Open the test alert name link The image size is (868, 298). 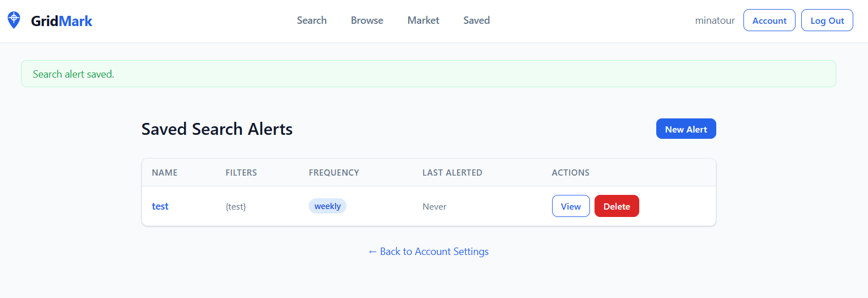coord(160,206)
